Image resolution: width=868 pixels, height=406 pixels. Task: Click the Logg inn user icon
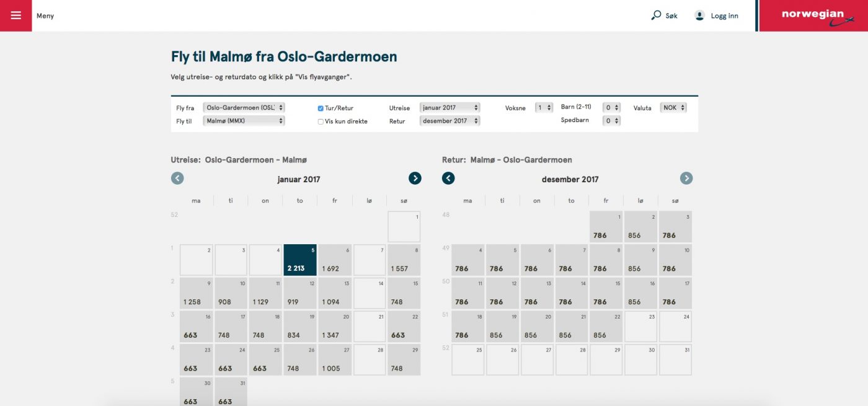(699, 15)
